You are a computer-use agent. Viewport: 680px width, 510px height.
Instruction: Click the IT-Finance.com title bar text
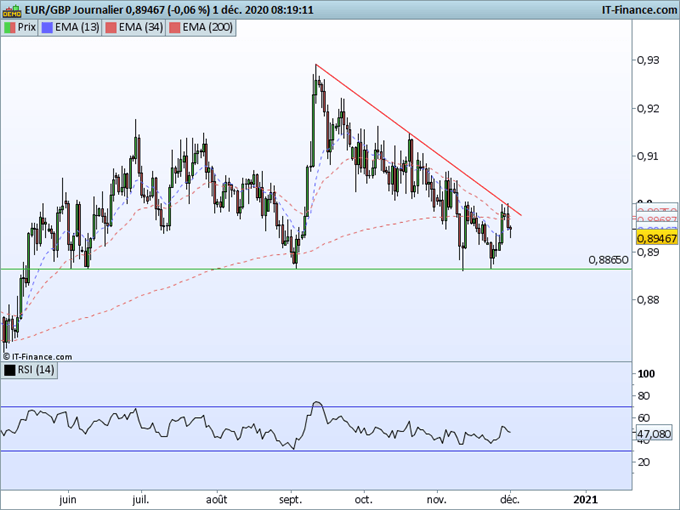pos(639,10)
